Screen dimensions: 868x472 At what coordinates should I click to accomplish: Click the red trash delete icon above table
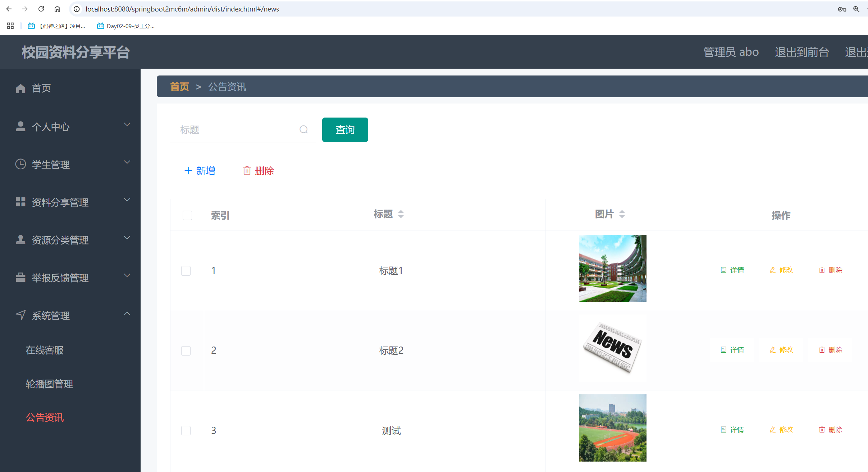coord(247,170)
